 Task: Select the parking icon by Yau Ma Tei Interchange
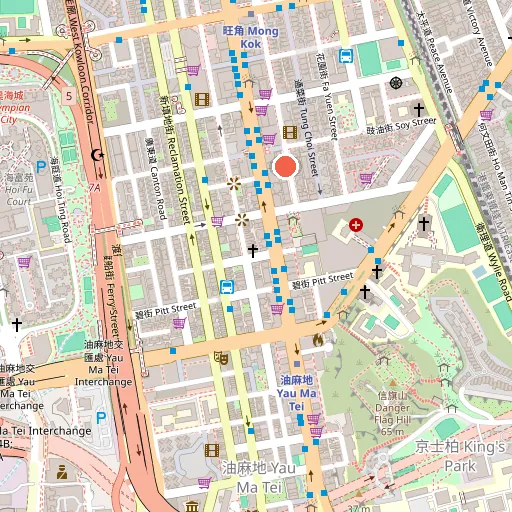tap(101, 418)
